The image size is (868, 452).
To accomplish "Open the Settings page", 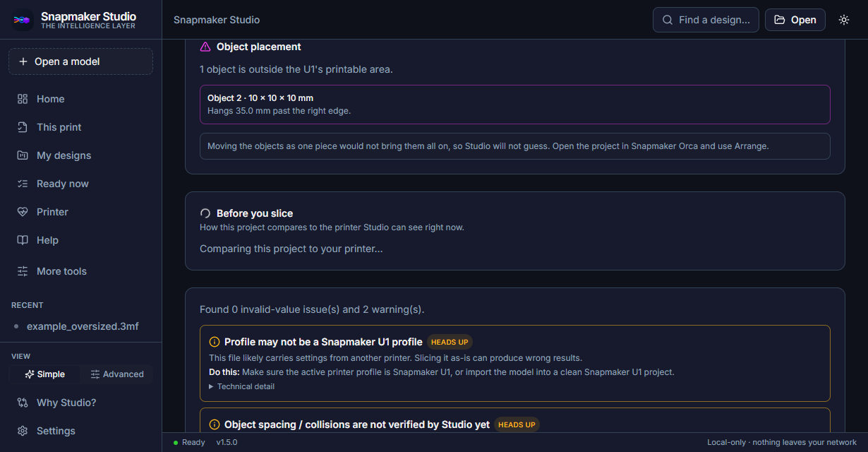I will 80,431.
